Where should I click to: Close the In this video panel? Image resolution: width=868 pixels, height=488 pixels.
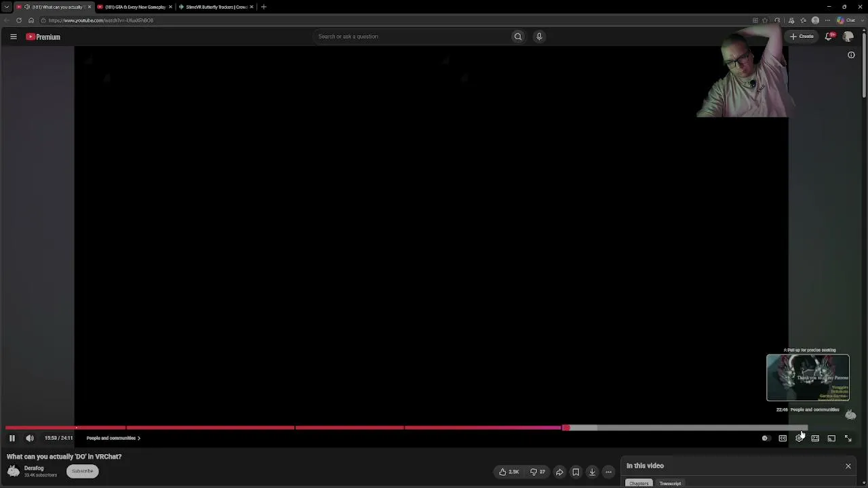coord(848,466)
